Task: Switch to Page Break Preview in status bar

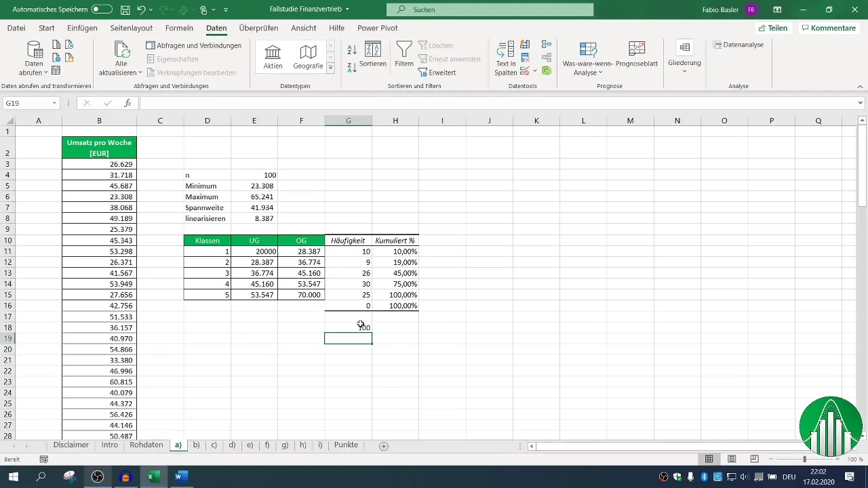Action: point(754,459)
